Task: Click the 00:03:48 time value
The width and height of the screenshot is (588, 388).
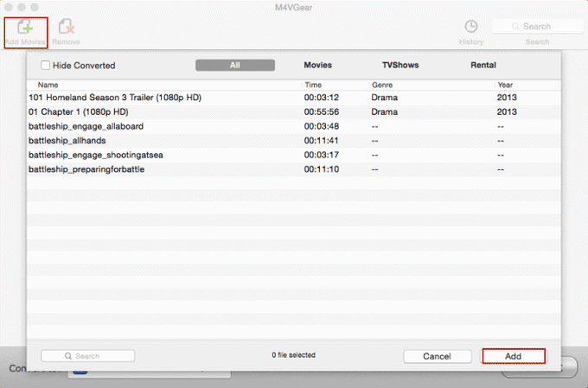Action: click(x=322, y=126)
